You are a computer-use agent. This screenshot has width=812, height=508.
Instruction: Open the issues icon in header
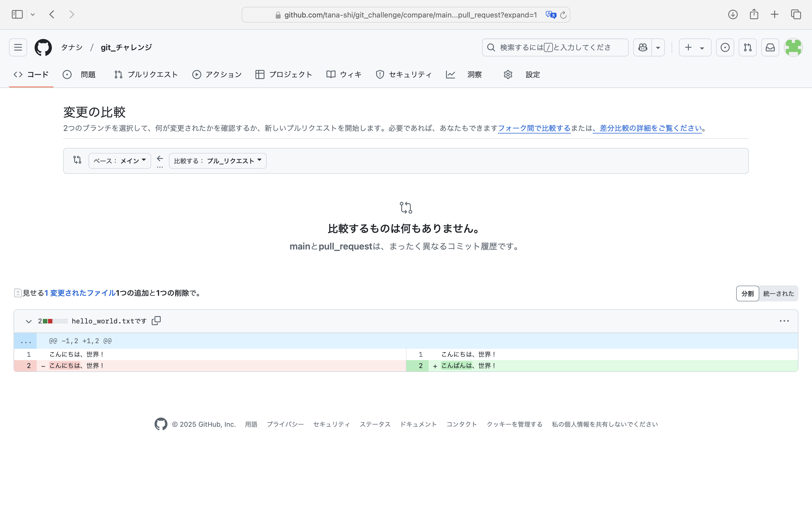(x=725, y=47)
